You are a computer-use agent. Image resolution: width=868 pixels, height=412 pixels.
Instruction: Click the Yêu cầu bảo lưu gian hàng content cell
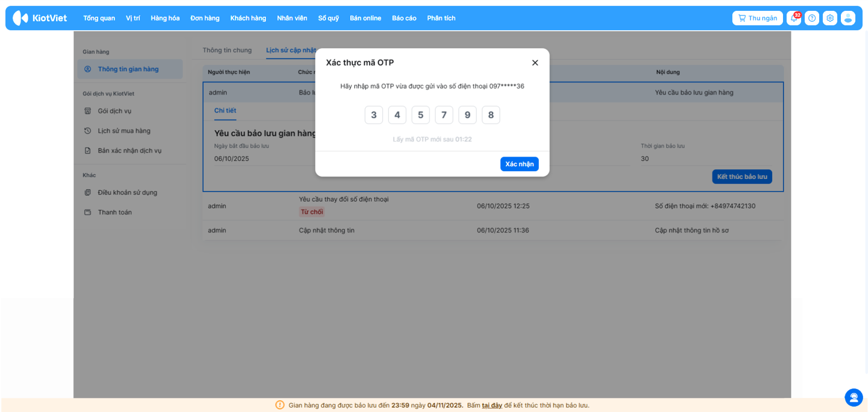(x=694, y=93)
